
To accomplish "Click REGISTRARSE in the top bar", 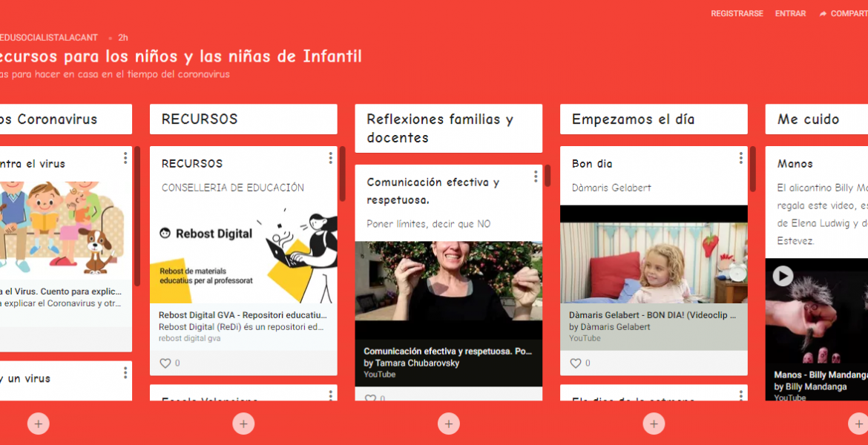I will pos(737,14).
